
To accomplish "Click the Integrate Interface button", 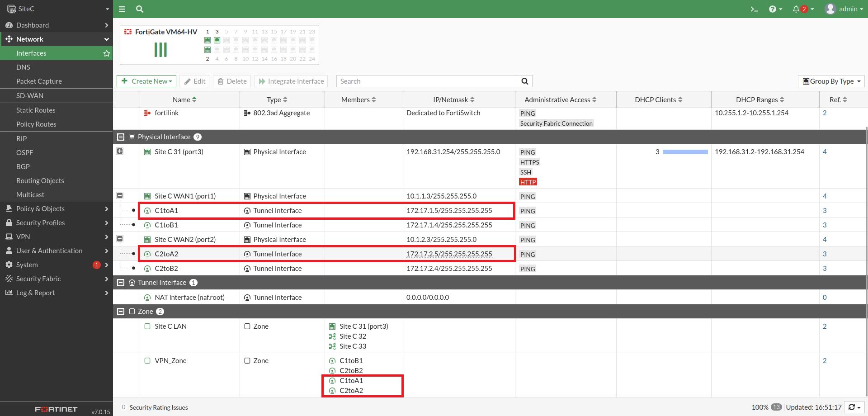I will (x=292, y=81).
